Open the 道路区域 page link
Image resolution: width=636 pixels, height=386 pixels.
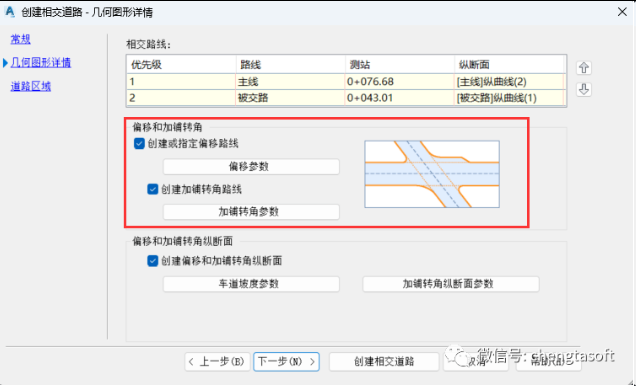click(30, 86)
